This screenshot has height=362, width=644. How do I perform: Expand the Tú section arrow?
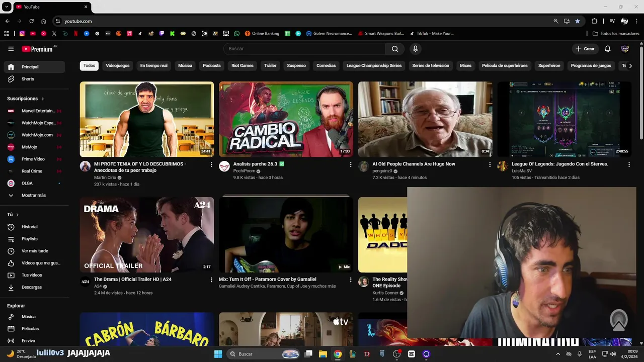click(x=18, y=215)
